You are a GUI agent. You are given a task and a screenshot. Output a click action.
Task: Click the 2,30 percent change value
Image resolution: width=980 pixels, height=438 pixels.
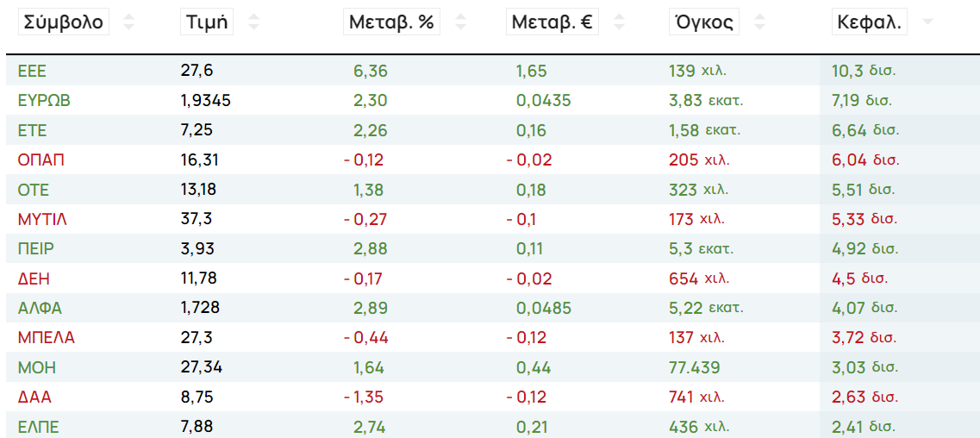click(x=371, y=100)
